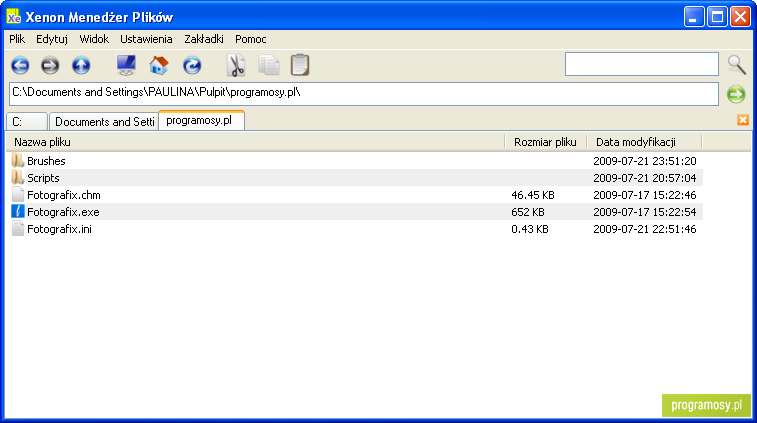Click the 652 KB size value
Viewport: 757px width, 423px height.
click(528, 212)
